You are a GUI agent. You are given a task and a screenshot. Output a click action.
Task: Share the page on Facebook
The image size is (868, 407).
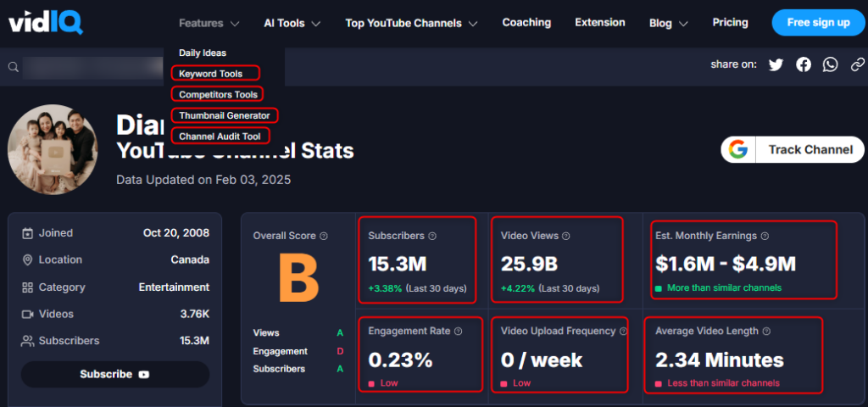804,64
